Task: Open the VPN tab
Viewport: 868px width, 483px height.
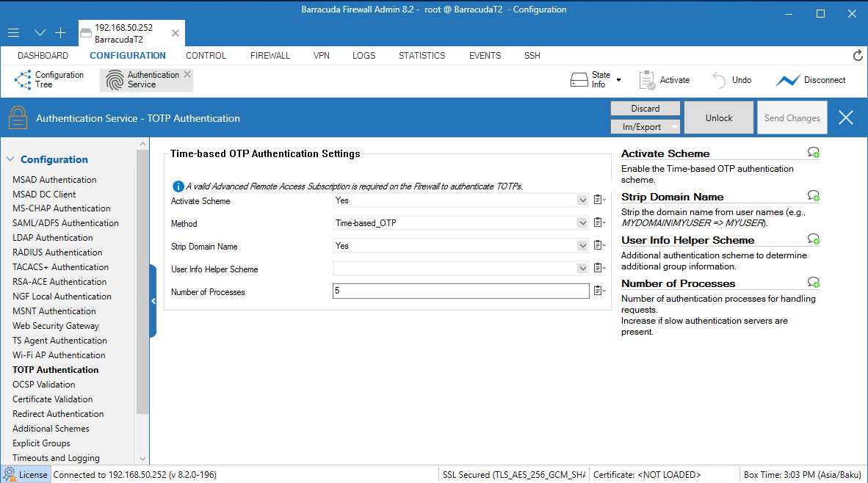Action: 322,55
